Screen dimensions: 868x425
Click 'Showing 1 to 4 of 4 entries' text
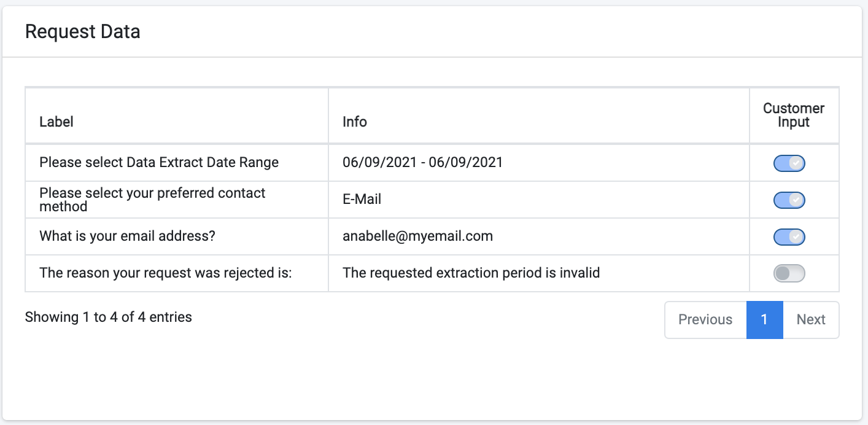click(x=109, y=317)
